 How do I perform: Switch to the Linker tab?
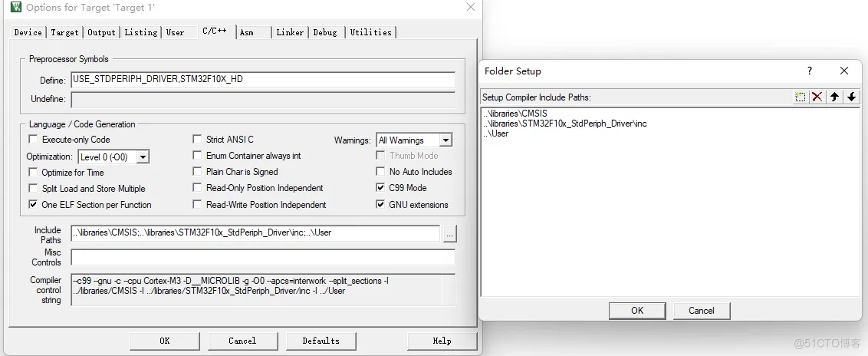pyautogui.click(x=290, y=33)
